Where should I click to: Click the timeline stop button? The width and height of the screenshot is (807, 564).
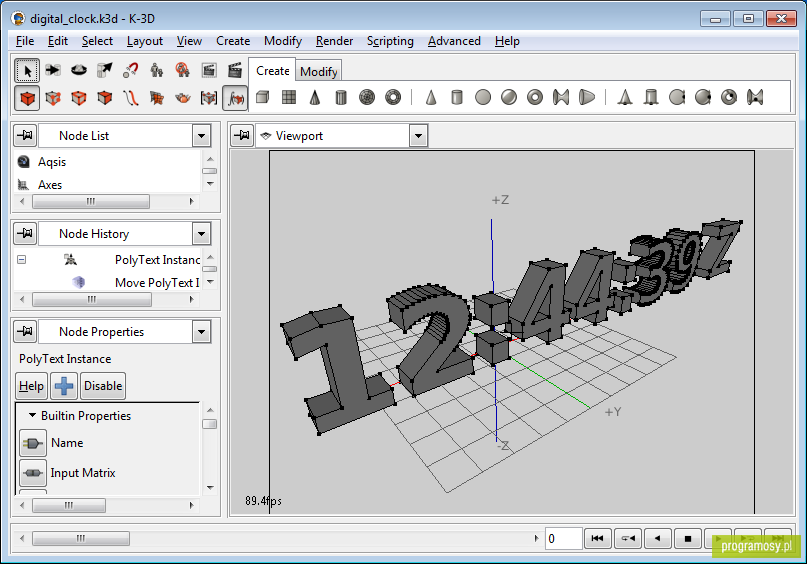(688, 539)
